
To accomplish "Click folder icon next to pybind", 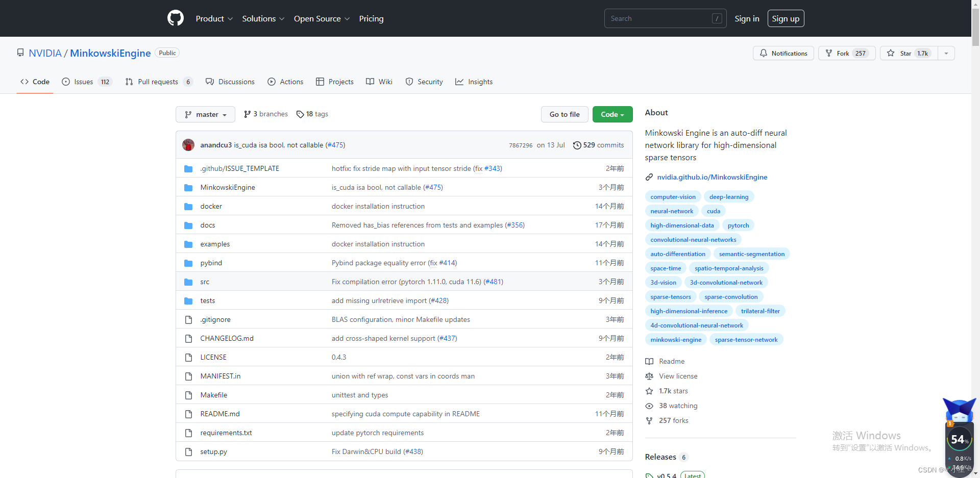I will 188,263.
